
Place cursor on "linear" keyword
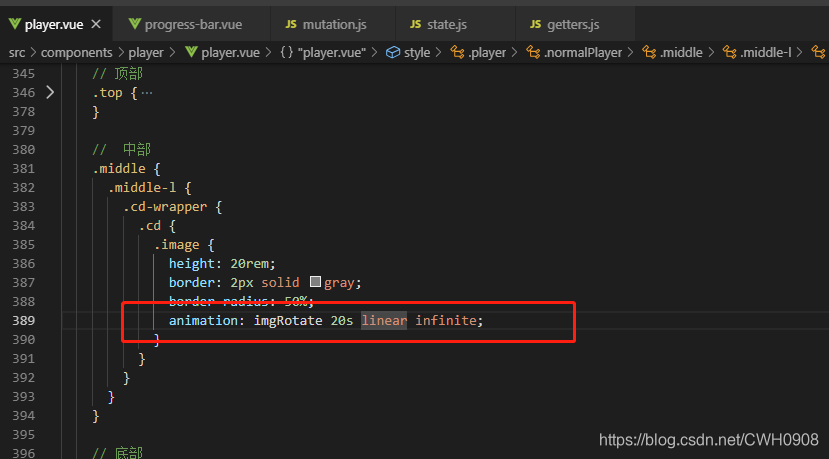tap(384, 320)
